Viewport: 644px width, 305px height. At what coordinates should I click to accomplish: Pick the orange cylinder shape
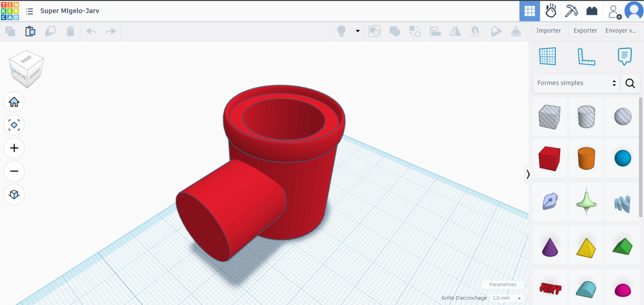pos(586,158)
